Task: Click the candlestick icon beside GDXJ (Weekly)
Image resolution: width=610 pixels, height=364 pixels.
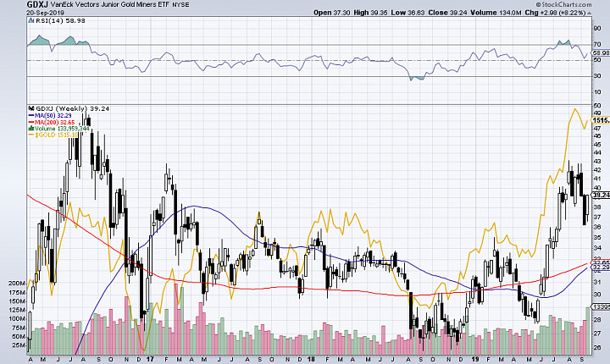Action: (31, 109)
